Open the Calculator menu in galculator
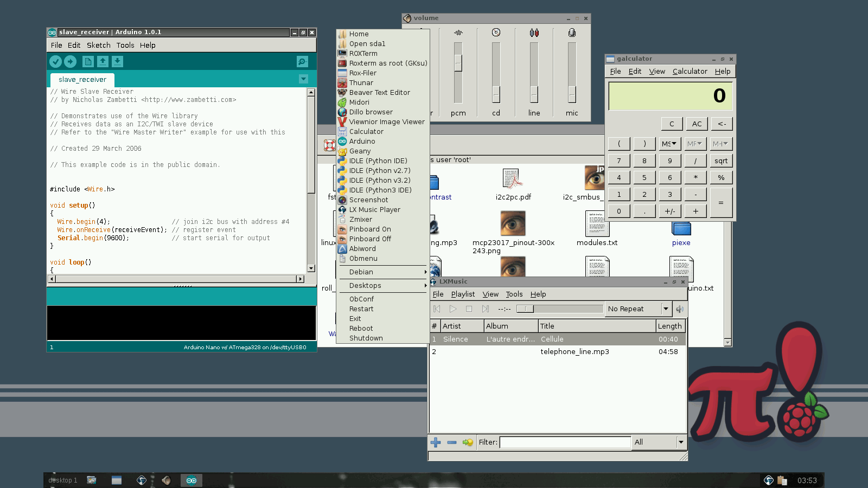868x488 pixels. tap(690, 72)
